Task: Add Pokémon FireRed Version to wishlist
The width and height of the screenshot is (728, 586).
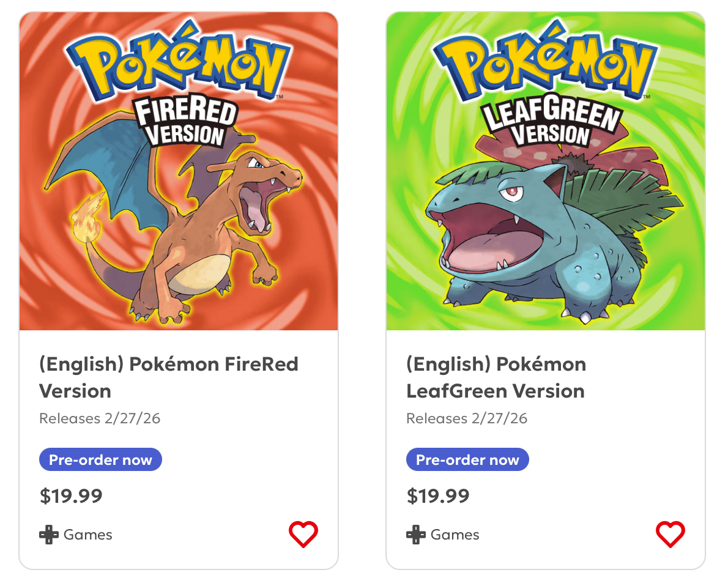Action: point(303,535)
